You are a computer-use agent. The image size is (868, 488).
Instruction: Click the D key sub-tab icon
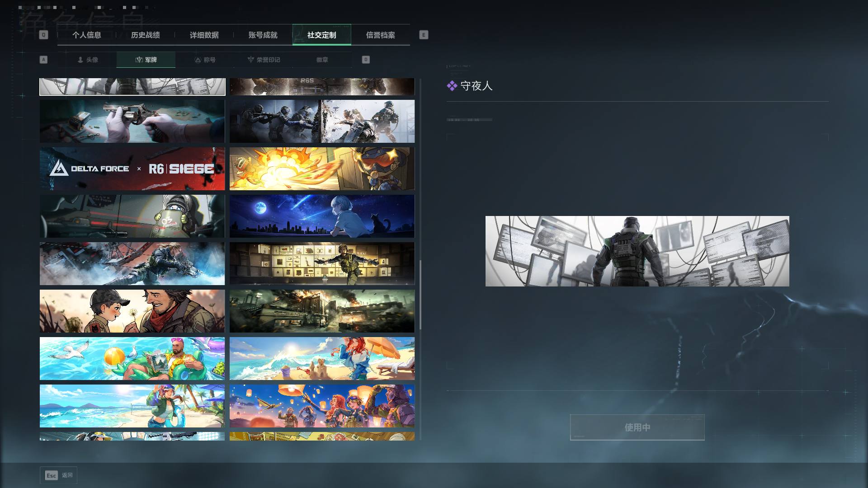(x=366, y=60)
